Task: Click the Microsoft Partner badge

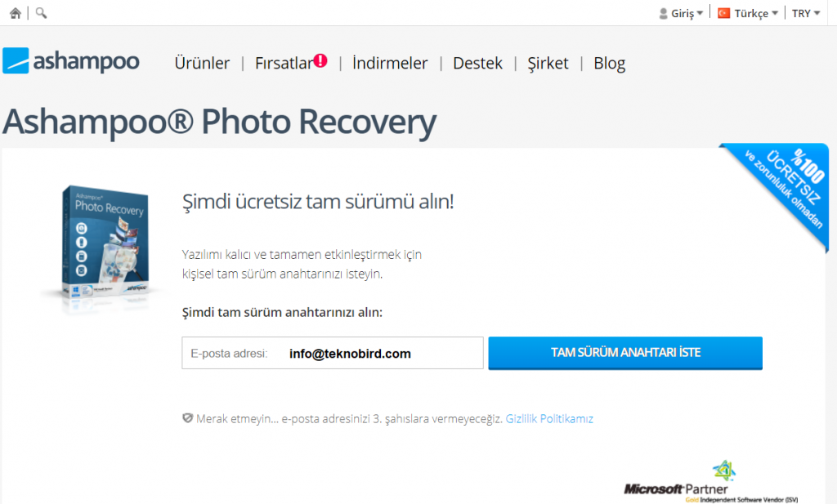Action: click(711, 482)
